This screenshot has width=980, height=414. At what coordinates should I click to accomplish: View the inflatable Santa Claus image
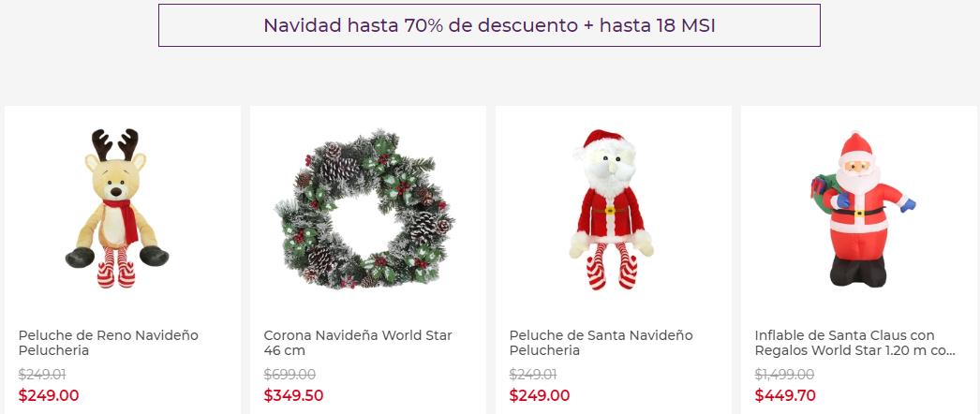point(863,209)
